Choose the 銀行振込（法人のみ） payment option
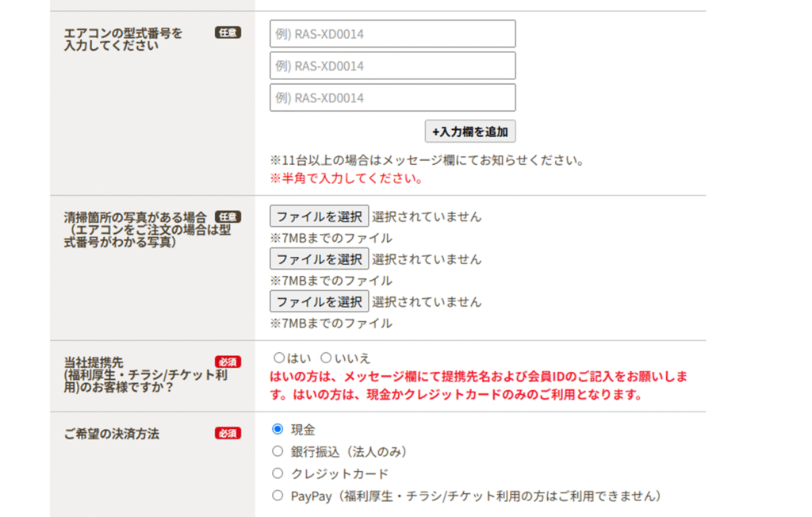Image resolution: width=812 pixels, height=517 pixels. (278, 451)
